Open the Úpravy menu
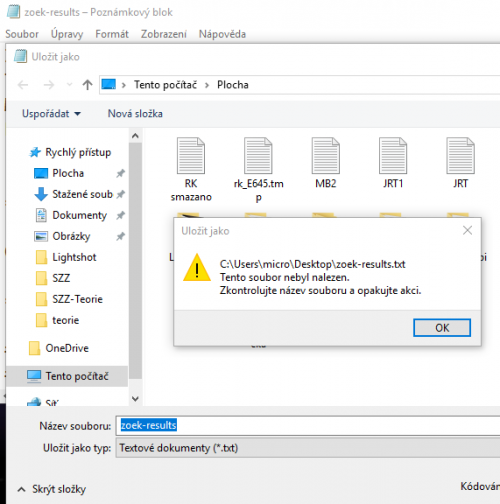The height and width of the screenshot is (504, 500). pos(67,34)
